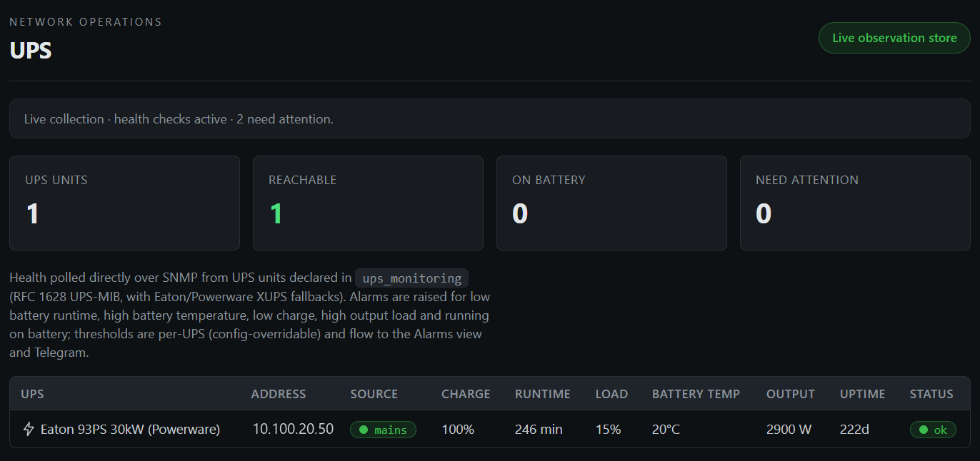Open the Reachable summary card
The image size is (980, 461).
tap(368, 203)
